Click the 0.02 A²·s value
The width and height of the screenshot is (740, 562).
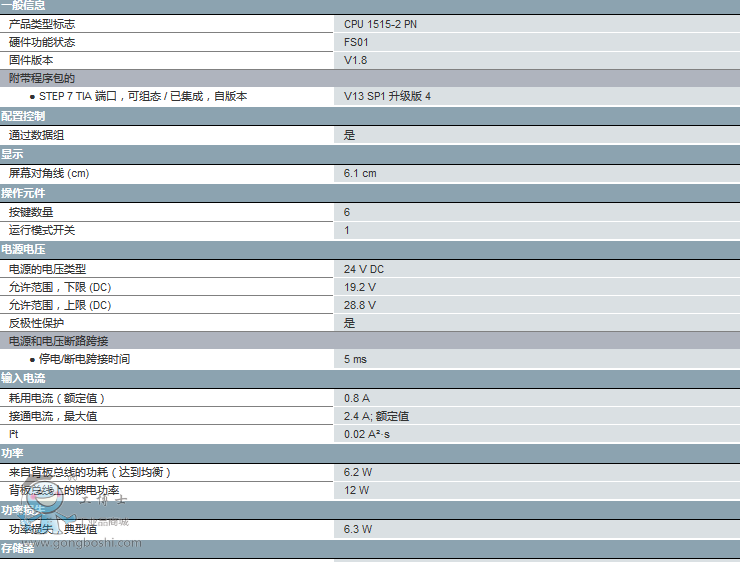367,434
